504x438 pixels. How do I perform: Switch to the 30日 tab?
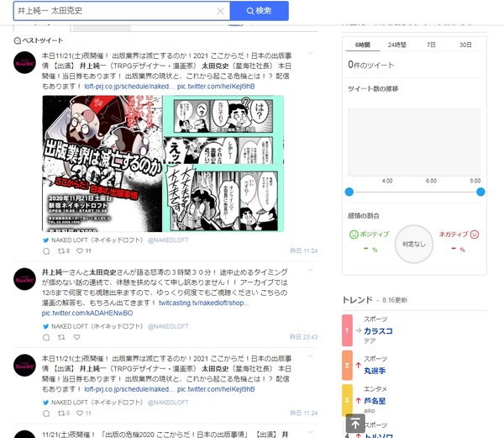point(465,45)
